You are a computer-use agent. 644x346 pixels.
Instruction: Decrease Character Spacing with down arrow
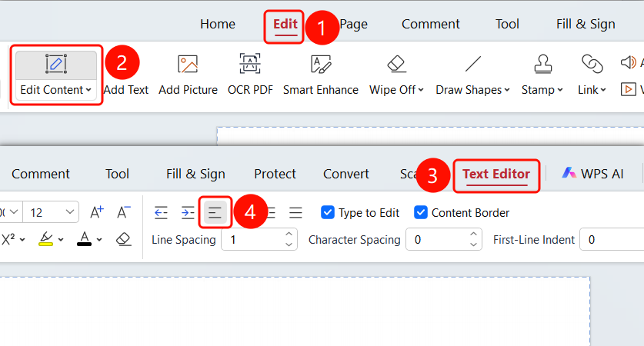pyautogui.click(x=473, y=245)
